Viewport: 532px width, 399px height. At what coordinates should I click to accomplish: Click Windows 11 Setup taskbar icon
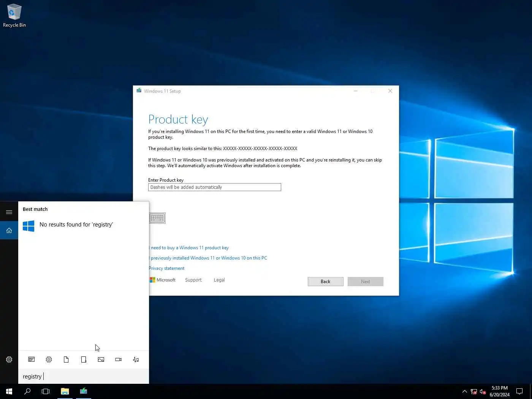84,391
